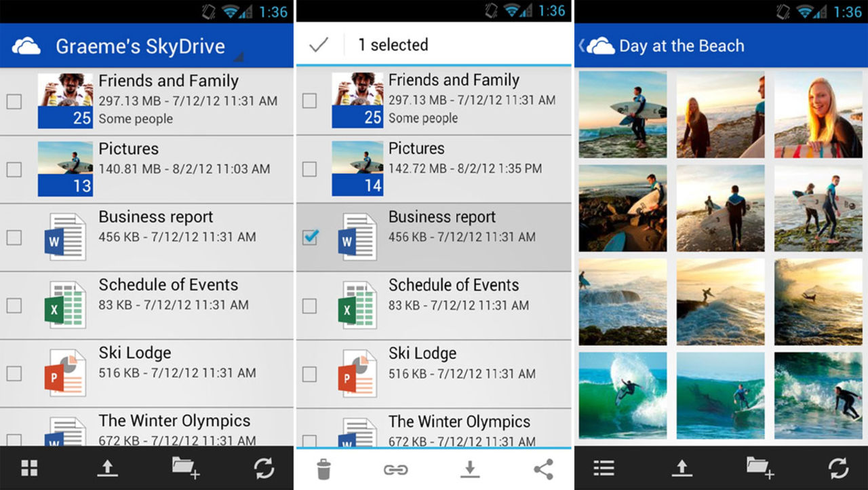Upload a file to SkyDrive
This screenshot has height=490, width=868.
(x=107, y=468)
